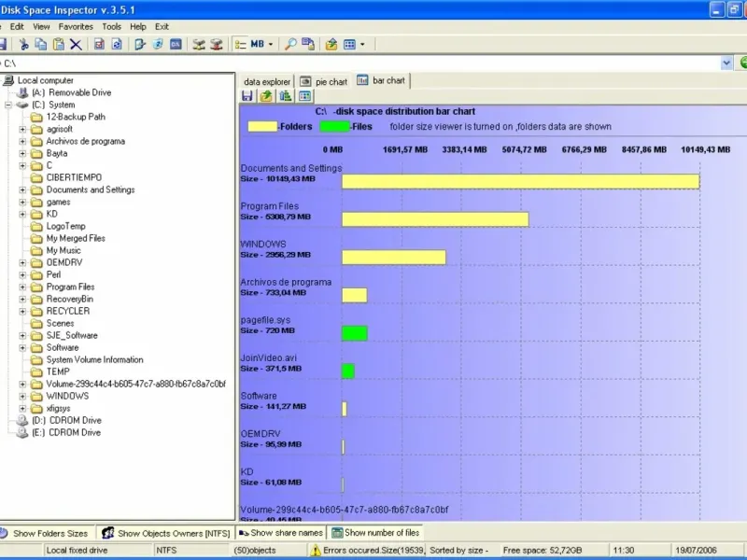
Task: Expand the Archivos de programa tree folder
Action: point(22,142)
